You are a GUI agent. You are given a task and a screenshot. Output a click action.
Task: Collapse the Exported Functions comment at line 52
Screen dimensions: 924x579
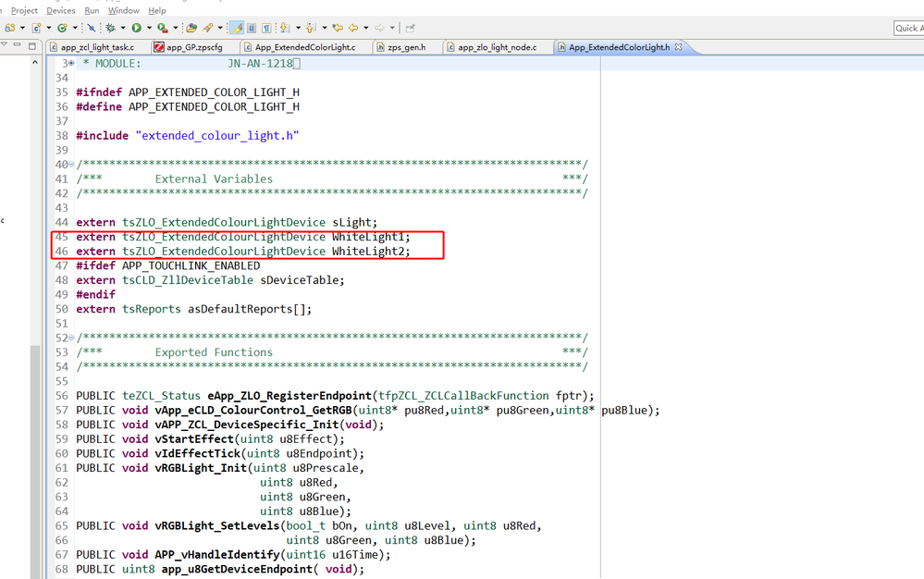click(71, 338)
